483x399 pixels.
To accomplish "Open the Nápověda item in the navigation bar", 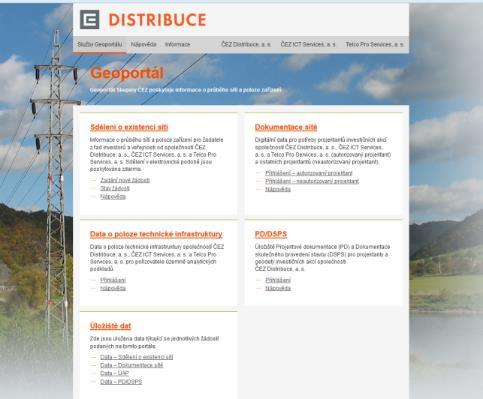I will click(144, 44).
